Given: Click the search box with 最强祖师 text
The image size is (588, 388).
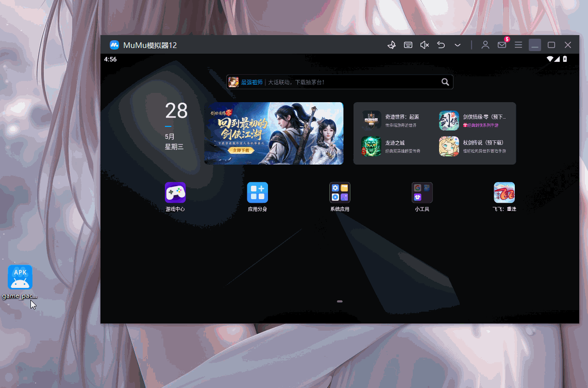Looking at the screenshot, I should pyautogui.click(x=340, y=82).
